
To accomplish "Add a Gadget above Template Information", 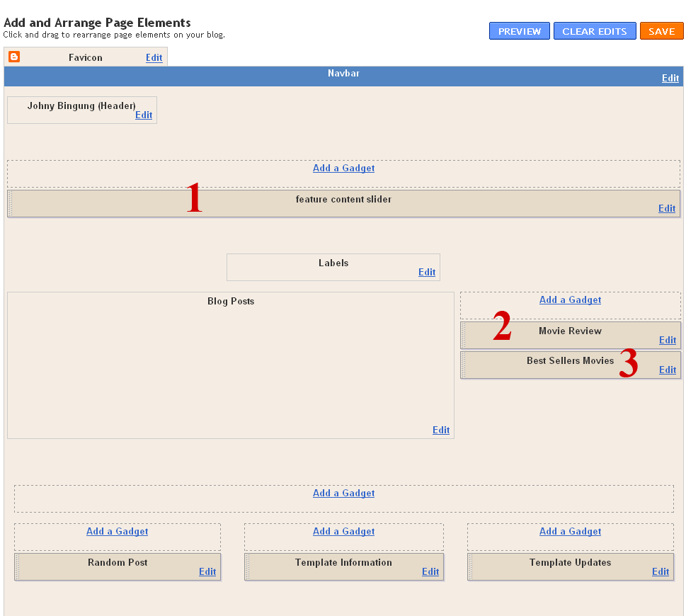I will click(x=343, y=532).
